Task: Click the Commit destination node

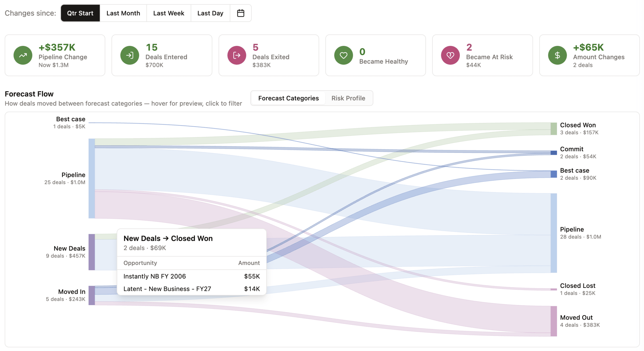Action: point(553,153)
